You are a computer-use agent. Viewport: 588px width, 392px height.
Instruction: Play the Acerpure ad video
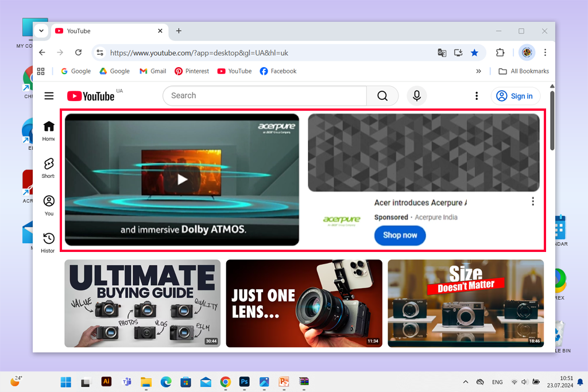pyautogui.click(x=182, y=180)
